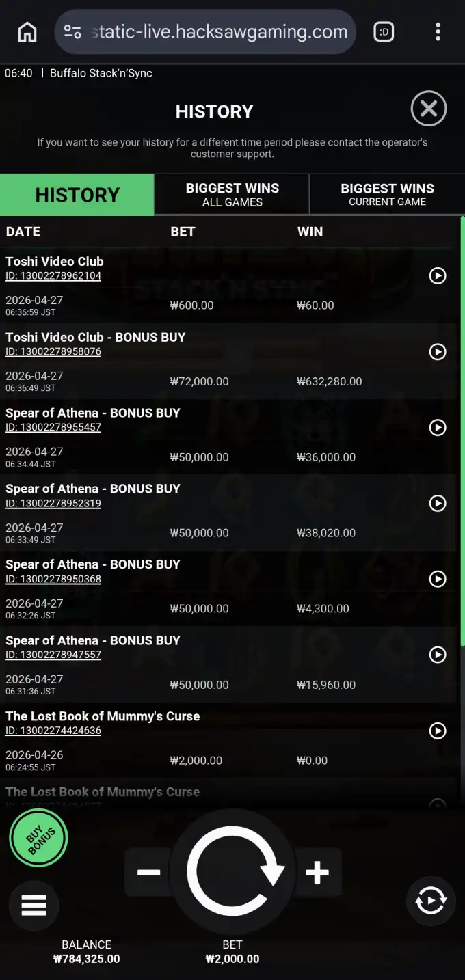
Task: Replay Spear of Athena ₩36,000 win
Action: click(437, 427)
